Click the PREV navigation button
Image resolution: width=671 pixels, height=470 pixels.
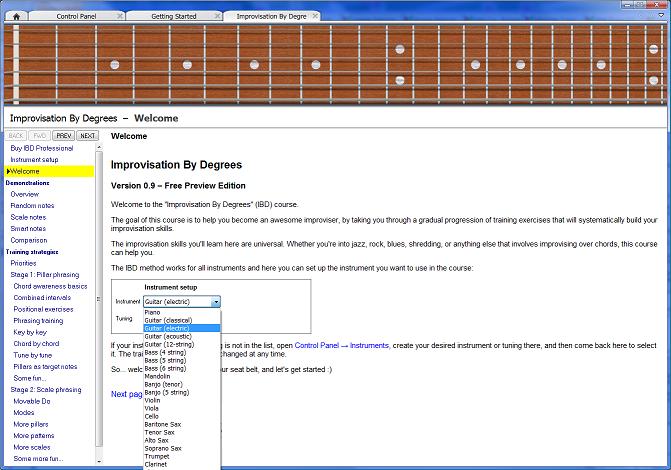63,135
